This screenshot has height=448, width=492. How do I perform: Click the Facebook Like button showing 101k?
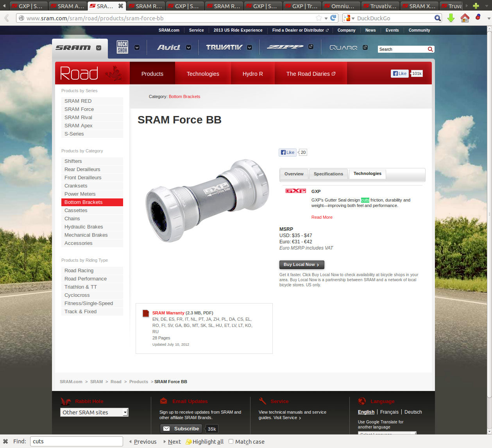(x=399, y=73)
